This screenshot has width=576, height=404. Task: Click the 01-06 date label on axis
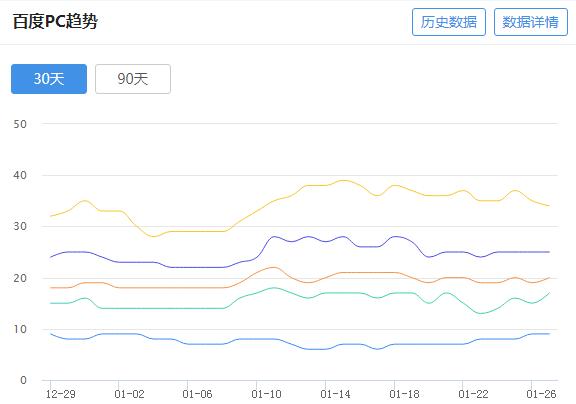[197, 394]
